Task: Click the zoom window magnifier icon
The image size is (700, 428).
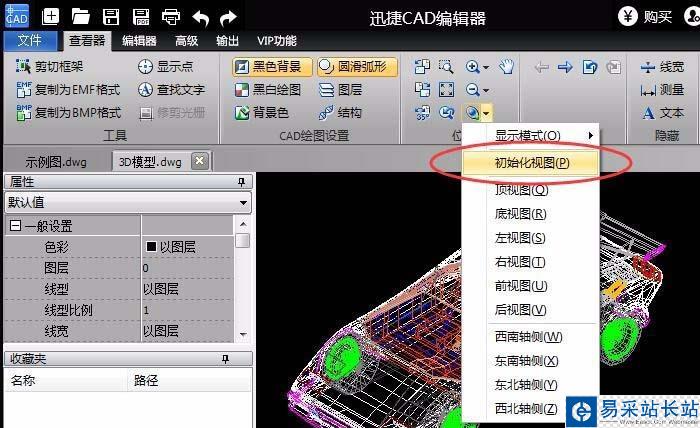Action: tap(446, 66)
